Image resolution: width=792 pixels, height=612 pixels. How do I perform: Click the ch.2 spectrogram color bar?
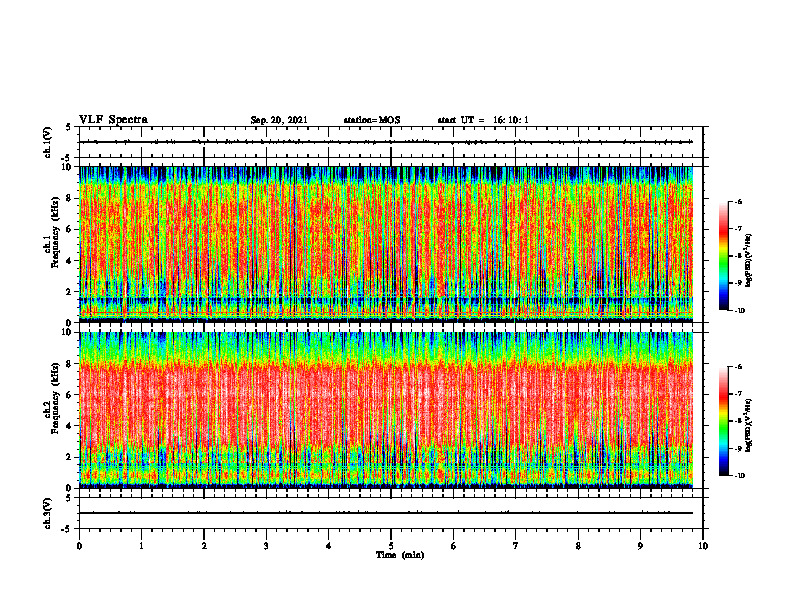point(723,421)
